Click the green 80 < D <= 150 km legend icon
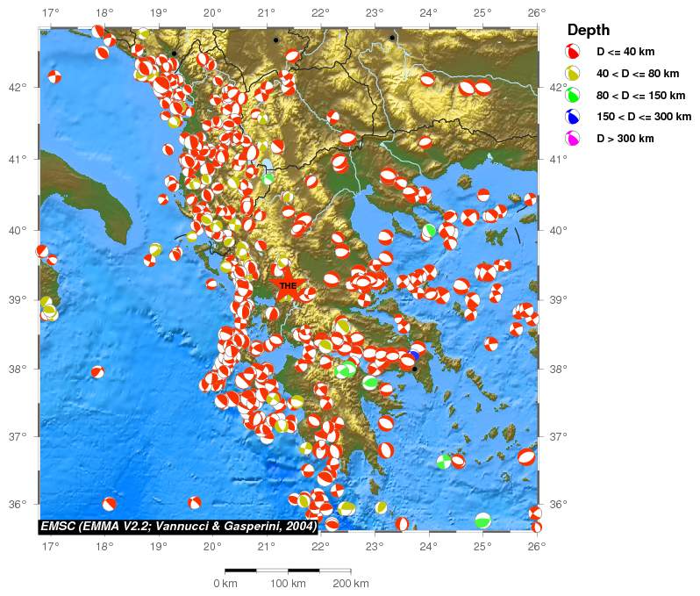 pyautogui.click(x=573, y=95)
